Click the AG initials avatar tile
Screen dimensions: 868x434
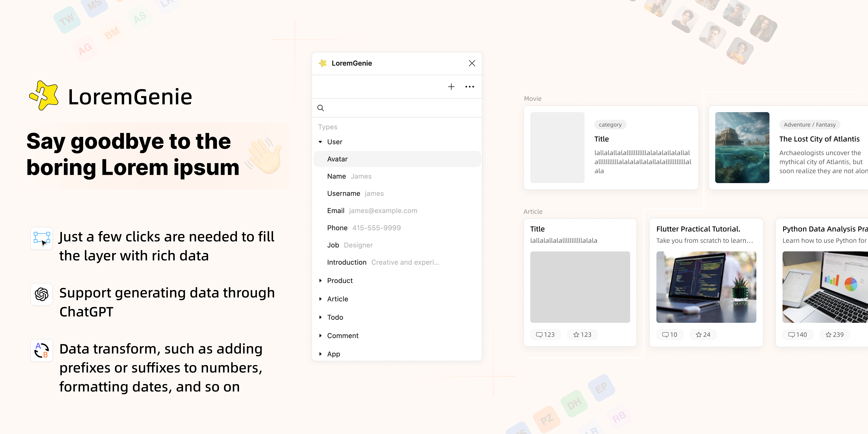(85, 49)
